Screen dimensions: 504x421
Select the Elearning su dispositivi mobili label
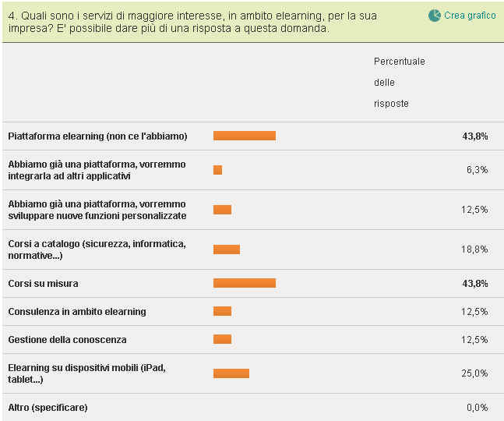pos(87,373)
